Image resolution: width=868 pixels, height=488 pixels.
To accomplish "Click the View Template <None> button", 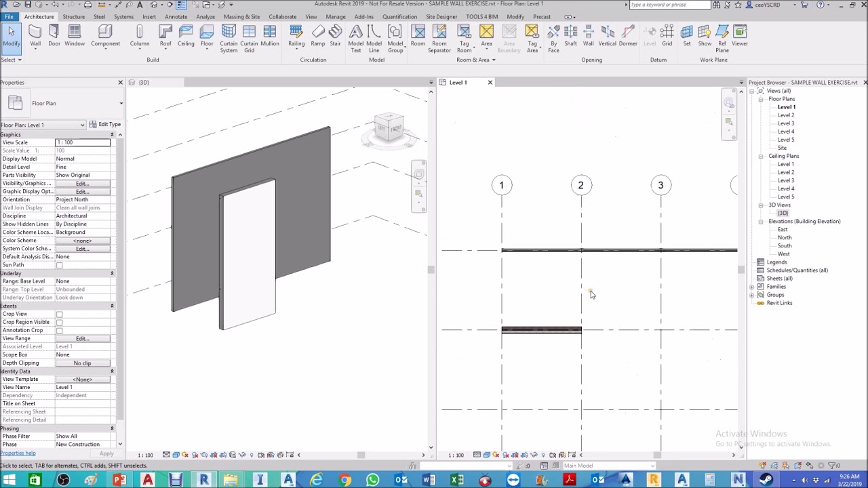I will click(x=83, y=380).
